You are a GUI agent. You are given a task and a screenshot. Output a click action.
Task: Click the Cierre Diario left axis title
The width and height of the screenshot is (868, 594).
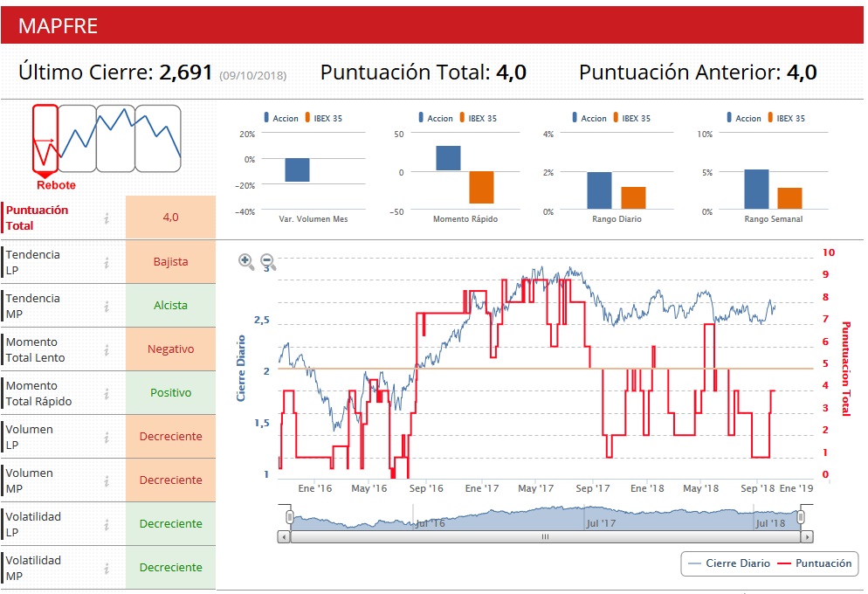(x=241, y=368)
